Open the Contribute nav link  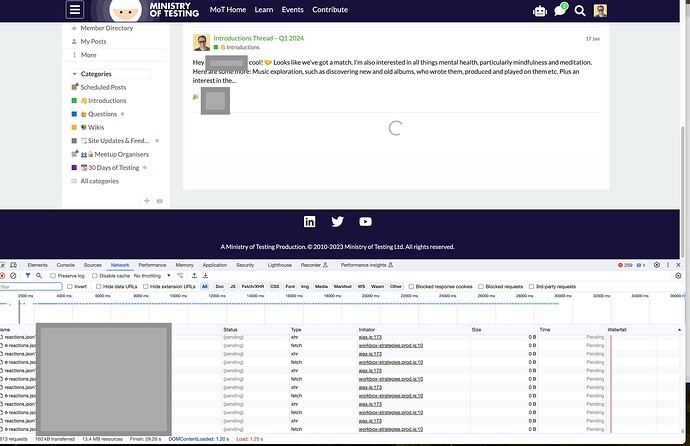tap(330, 10)
